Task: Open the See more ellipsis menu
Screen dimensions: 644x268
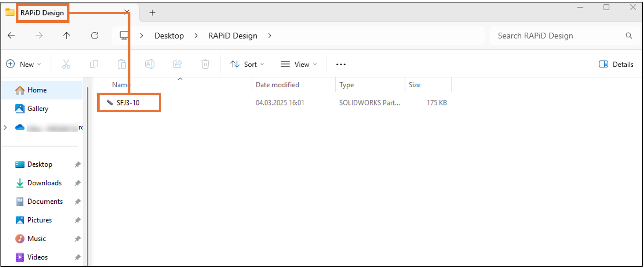Action: 341,64
